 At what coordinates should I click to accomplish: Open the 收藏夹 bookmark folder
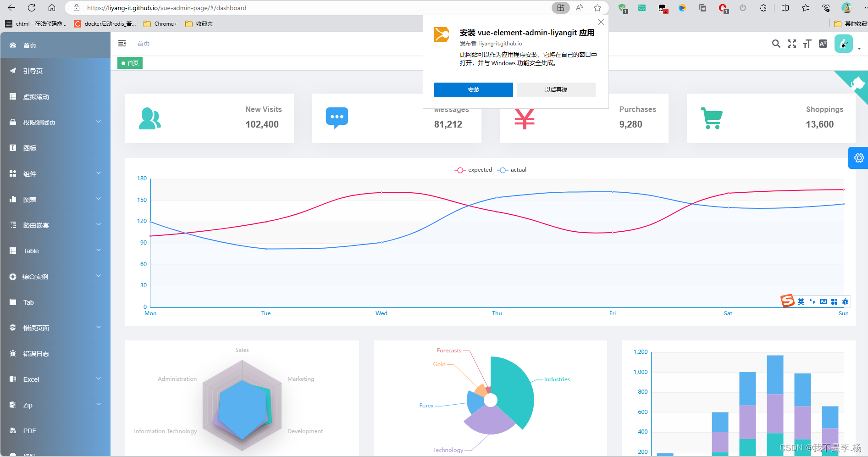pos(199,24)
